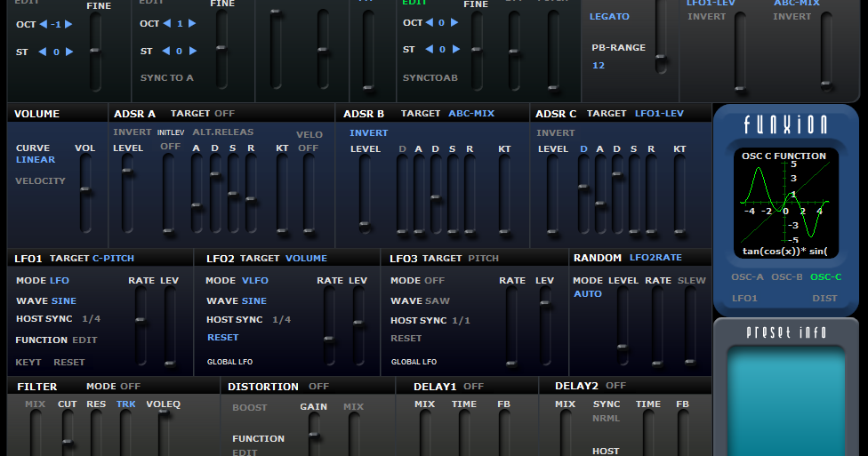The image size is (868, 456).
Task: Click right ST arrow above SYNCTOAB
Action: tap(456, 49)
